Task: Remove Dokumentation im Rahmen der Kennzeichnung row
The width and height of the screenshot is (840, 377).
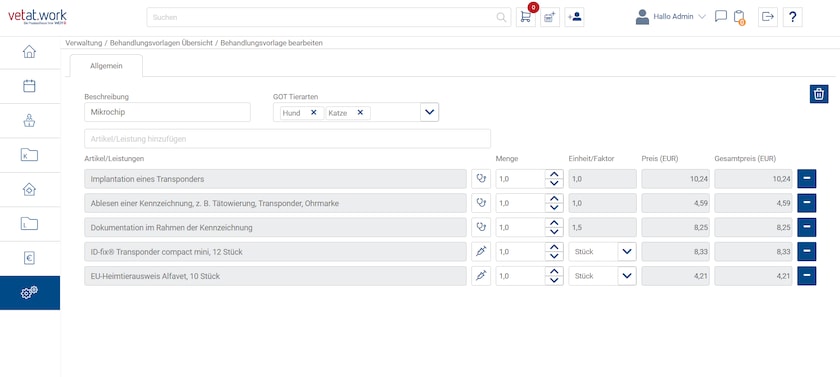Action: [807, 228]
